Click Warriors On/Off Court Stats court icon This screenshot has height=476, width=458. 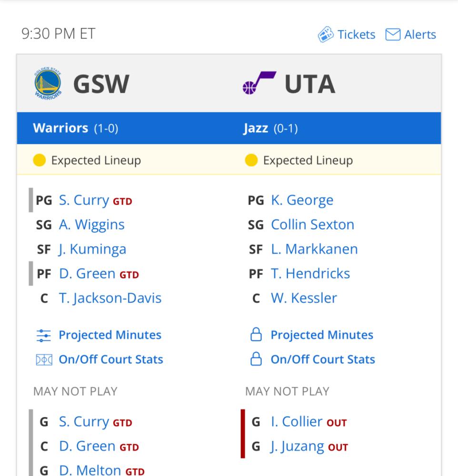[x=44, y=360]
